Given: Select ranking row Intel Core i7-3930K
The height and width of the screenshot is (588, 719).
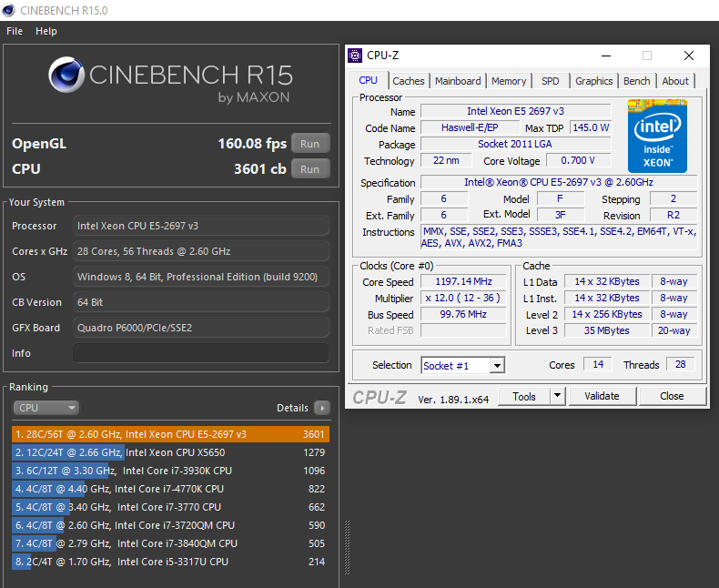Looking at the screenshot, I should (170, 471).
